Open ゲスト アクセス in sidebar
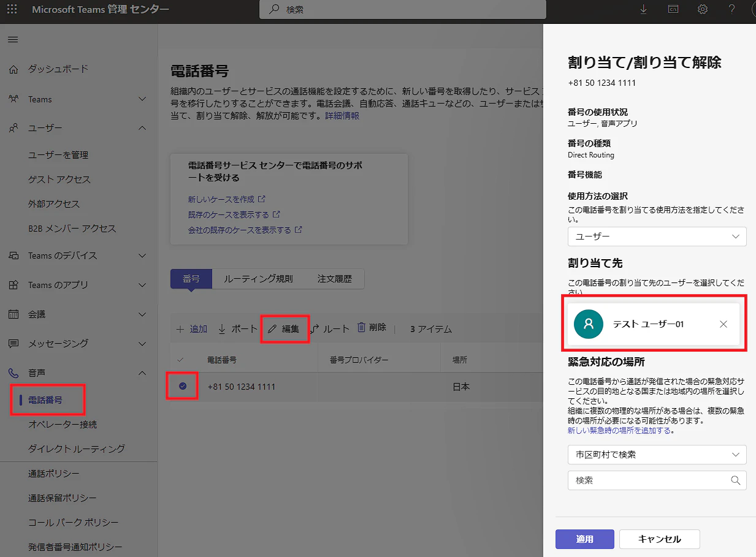The width and height of the screenshot is (756, 557). click(59, 180)
